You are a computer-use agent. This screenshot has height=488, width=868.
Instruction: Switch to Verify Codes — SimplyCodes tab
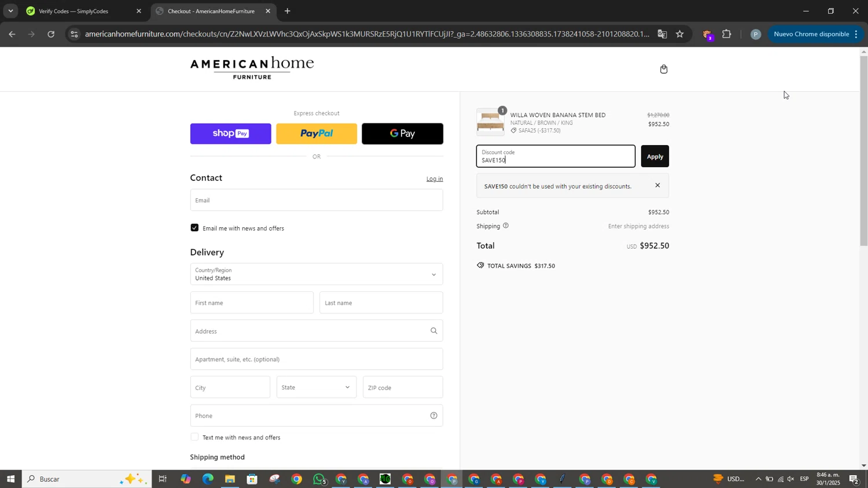(82, 11)
